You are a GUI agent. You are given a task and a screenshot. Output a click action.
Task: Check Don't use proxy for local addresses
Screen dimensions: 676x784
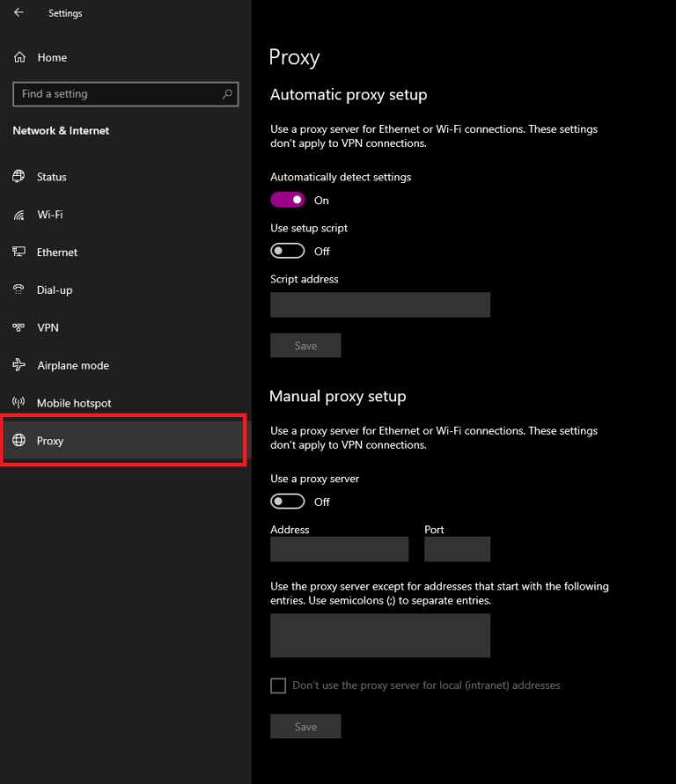[x=278, y=685]
